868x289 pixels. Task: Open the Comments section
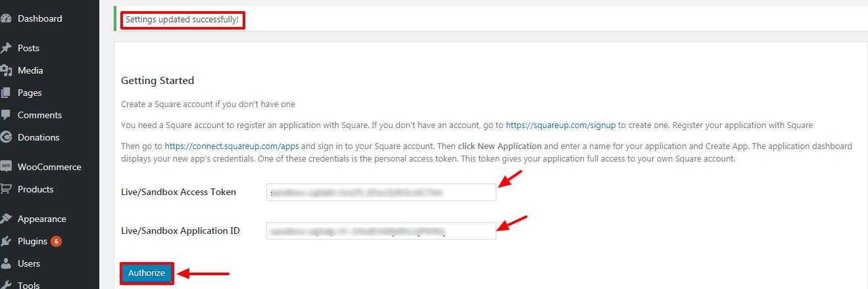pyautogui.click(x=39, y=115)
